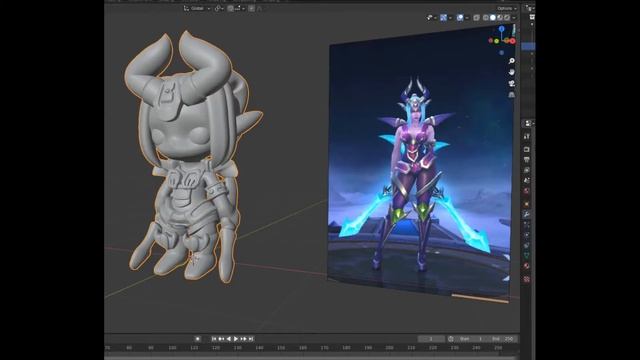Open the Modifiers wrench properties tab

(x=527, y=214)
